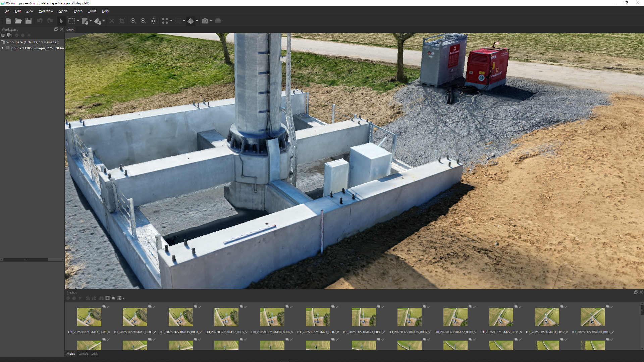
Task: Open the thumbnail view mode dropdown arrow
Action: [x=124, y=298]
